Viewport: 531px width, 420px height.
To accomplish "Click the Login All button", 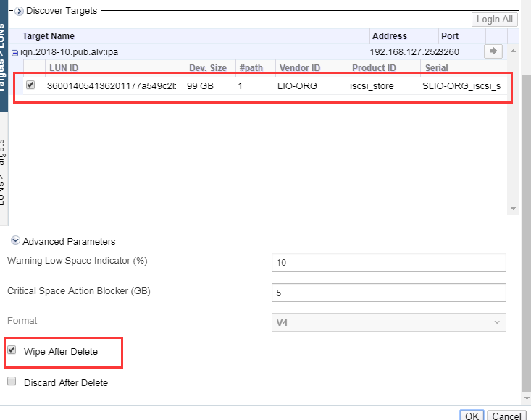I will [495, 20].
